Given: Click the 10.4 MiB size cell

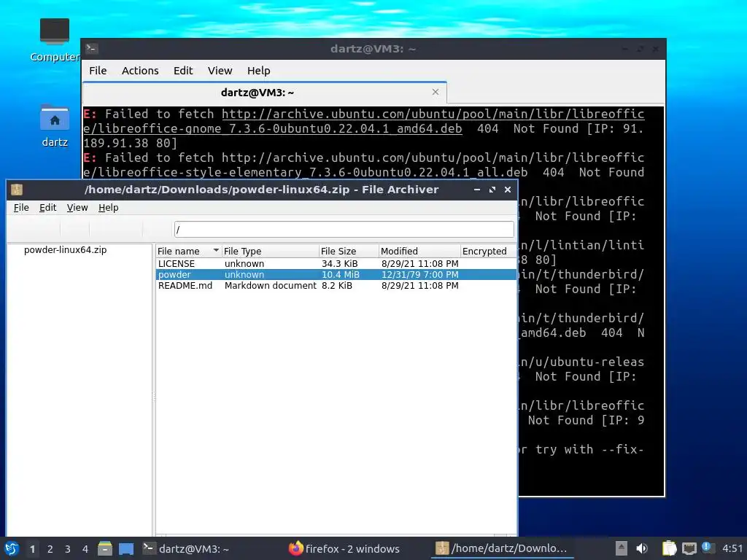Looking at the screenshot, I should (x=340, y=275).
